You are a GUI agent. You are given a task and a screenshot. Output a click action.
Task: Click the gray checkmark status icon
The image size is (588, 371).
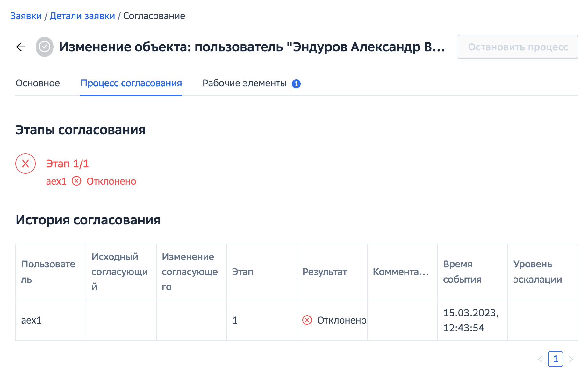tap(45, 47)
